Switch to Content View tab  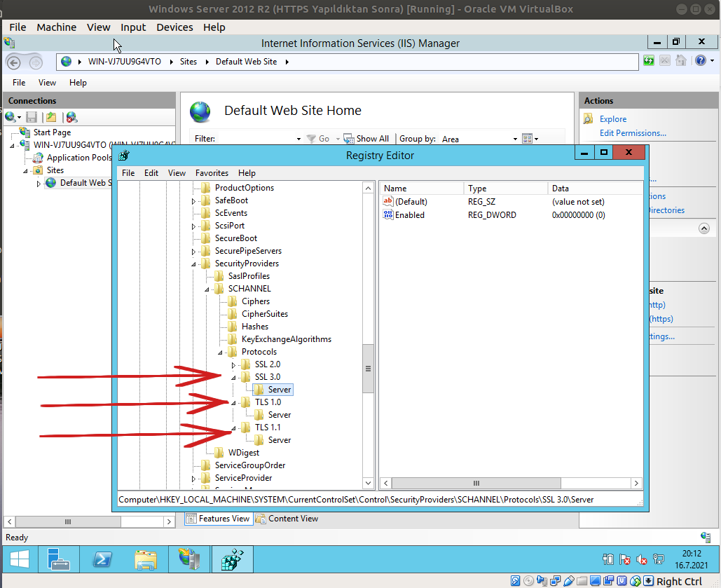287,519
